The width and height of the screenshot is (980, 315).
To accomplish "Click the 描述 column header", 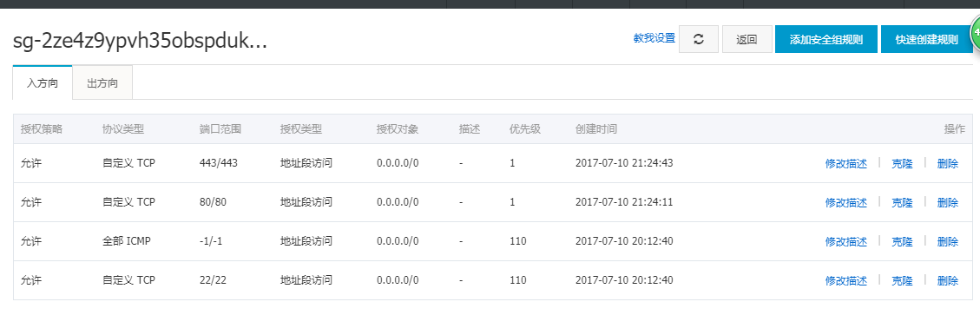I will pyautogui.click(x=470, y=129).
